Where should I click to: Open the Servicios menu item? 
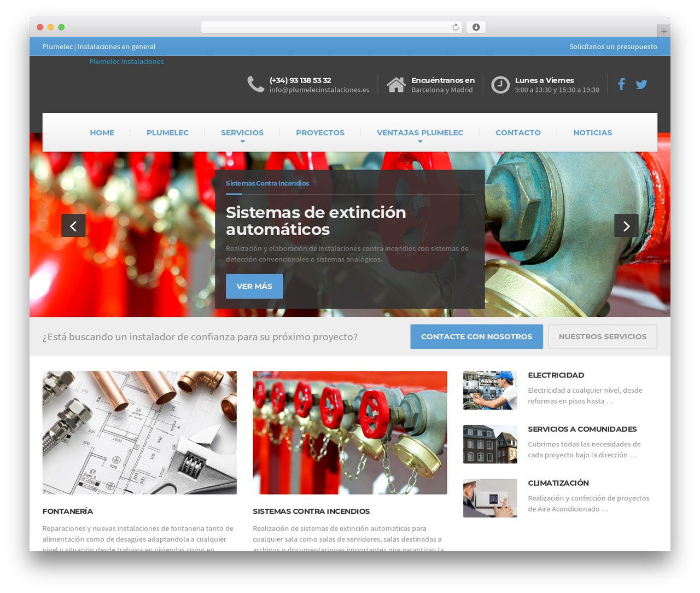[242, 132]
